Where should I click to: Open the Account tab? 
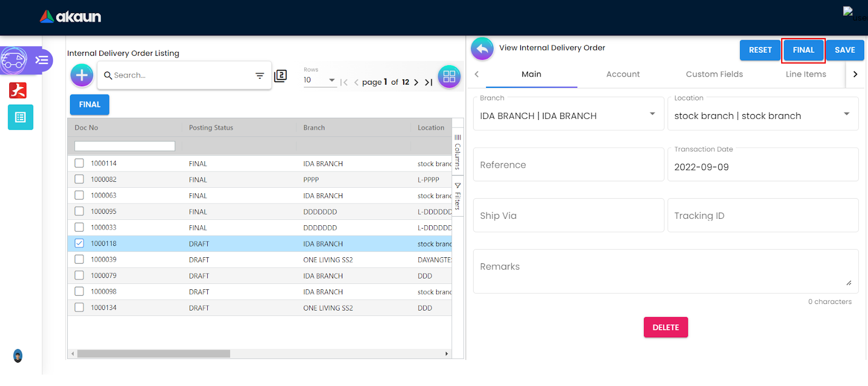623,74
